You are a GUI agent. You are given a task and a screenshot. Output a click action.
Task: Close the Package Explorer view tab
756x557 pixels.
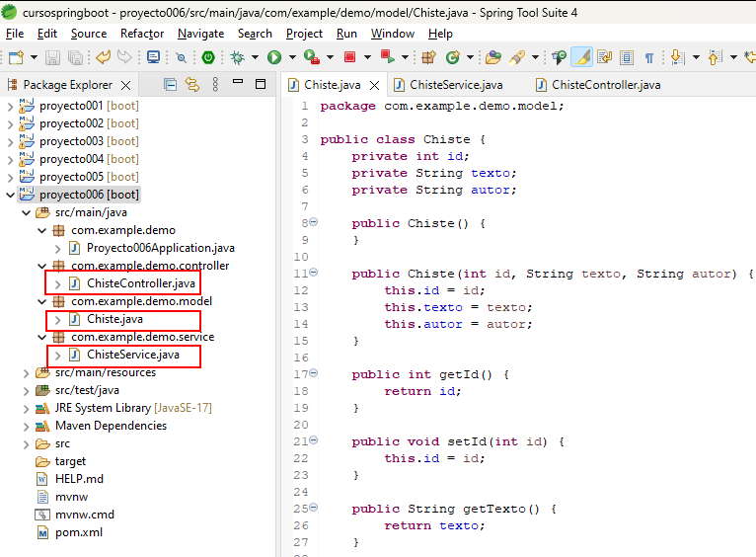click(x=126, y=85)
